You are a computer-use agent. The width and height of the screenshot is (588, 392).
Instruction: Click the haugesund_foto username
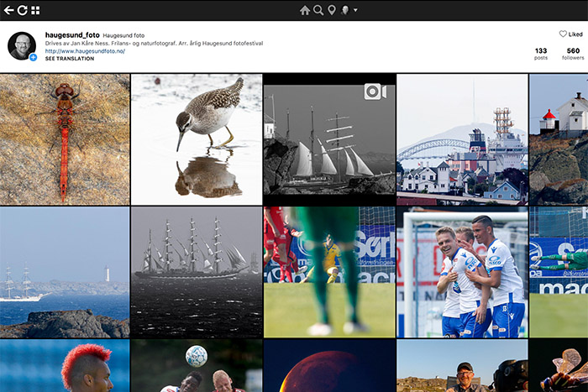72,35
